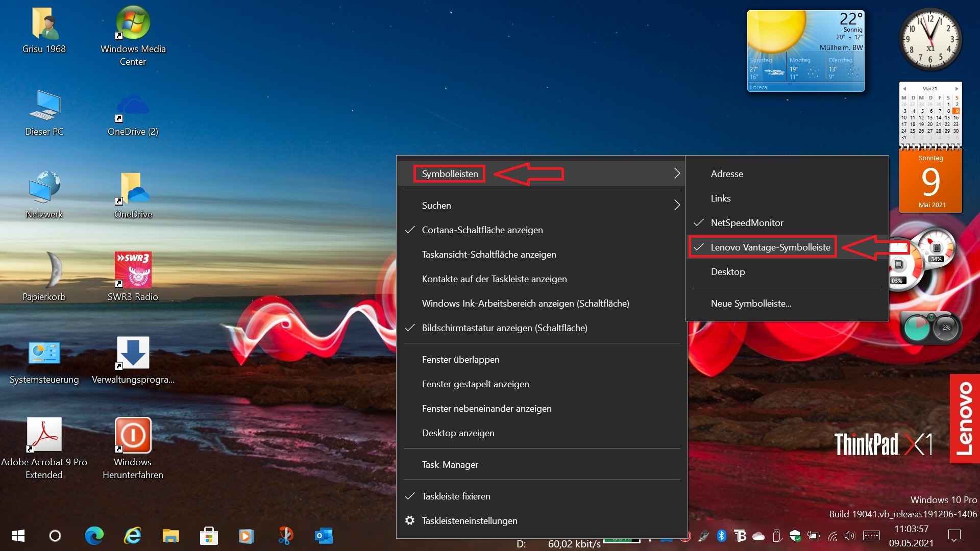Image resolution: width=980 pixels, height=551 pixels.
Task: Click the Sonntag 9 date gadget
Action: click(x=931, y=181)
